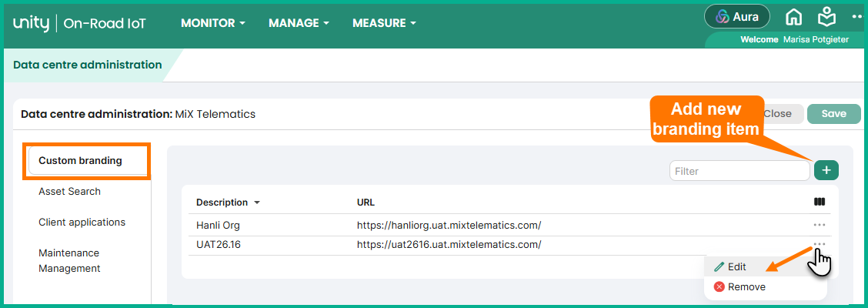Open row actions for Hanli Org
868x308 pixels.
tap(820, 225)
